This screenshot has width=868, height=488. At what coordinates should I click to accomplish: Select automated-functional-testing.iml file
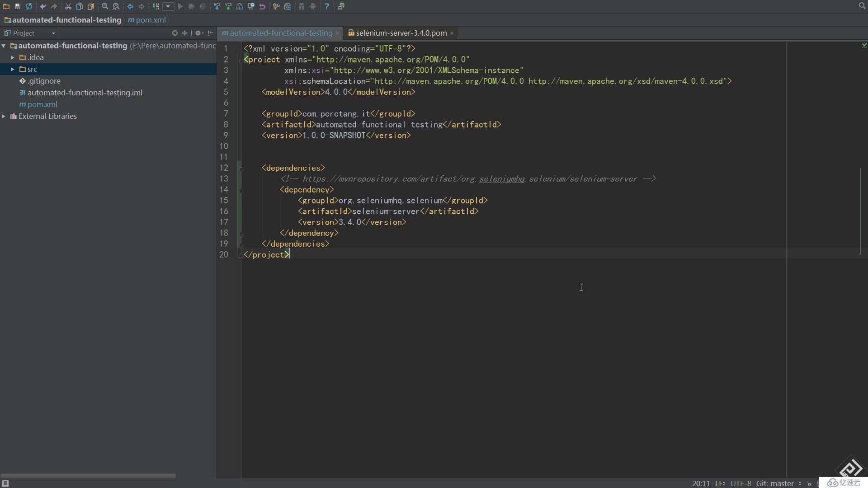pyautogui.click(x=85, y=93)
